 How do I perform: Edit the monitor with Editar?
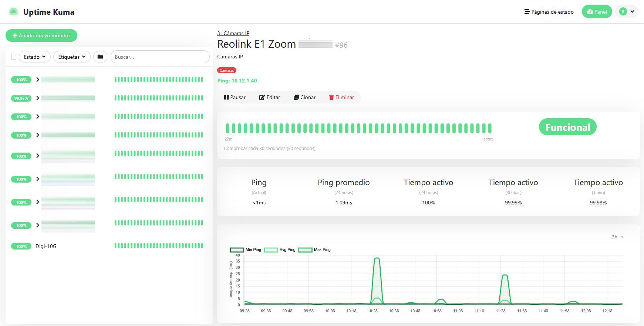(270, 97)
